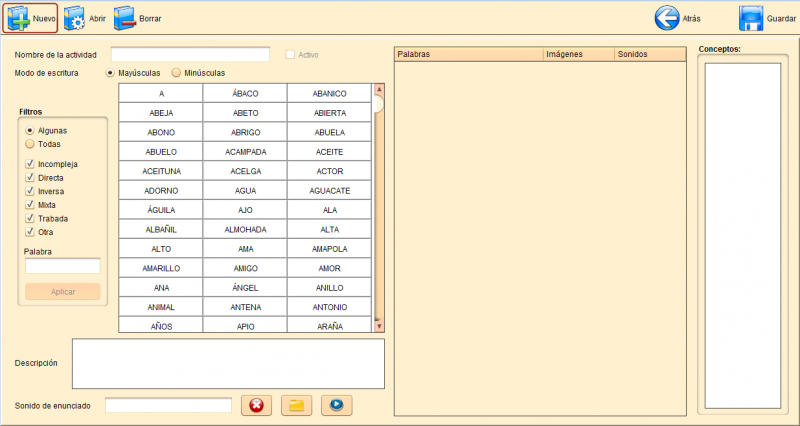Click the Sonidos column header
Screen dimensions: 800x426
[651, 54]
